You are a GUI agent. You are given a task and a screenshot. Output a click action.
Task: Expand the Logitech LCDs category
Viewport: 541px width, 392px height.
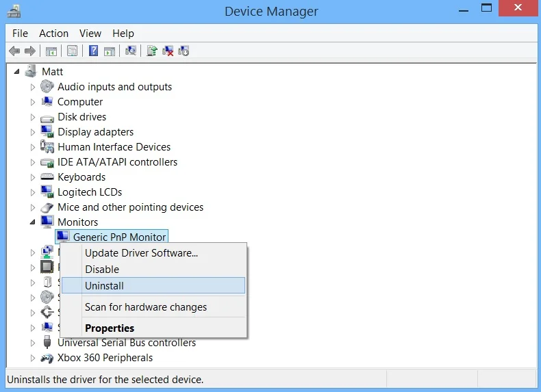coord(32,192)
